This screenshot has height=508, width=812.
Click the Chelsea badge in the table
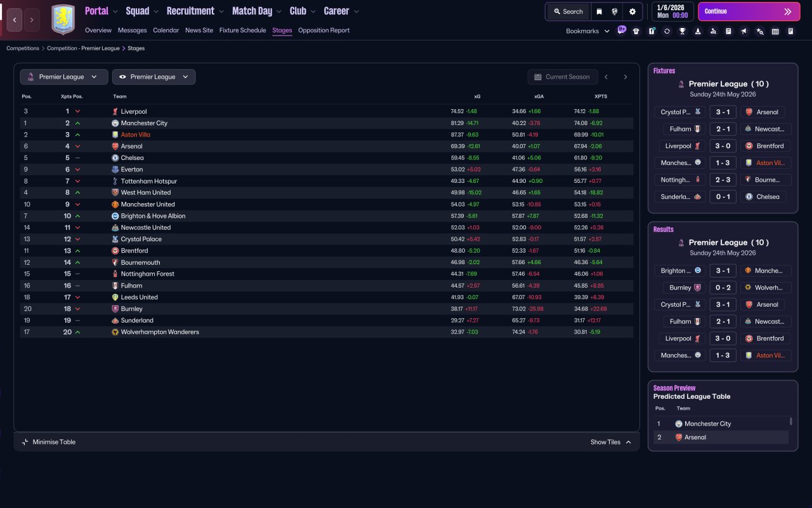click(115, 158)
